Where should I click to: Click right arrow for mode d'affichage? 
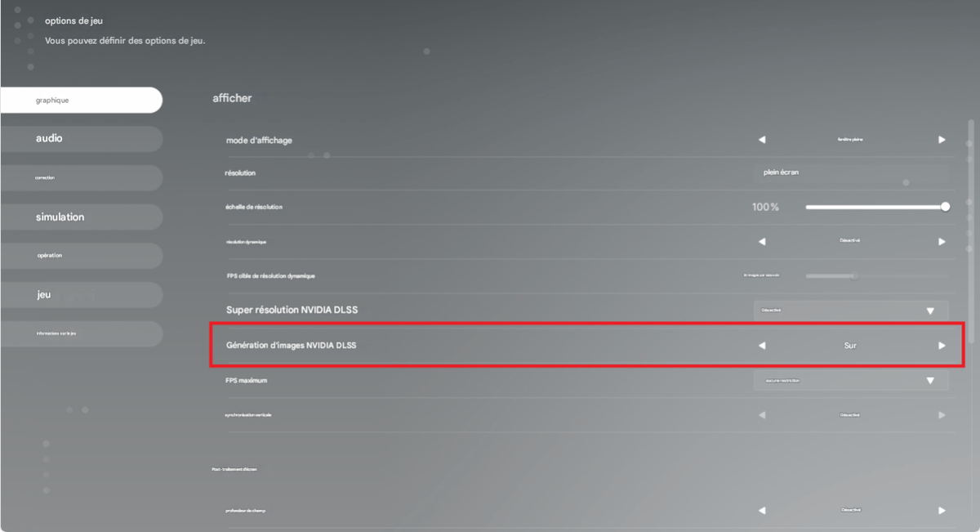tap(942, 140)
